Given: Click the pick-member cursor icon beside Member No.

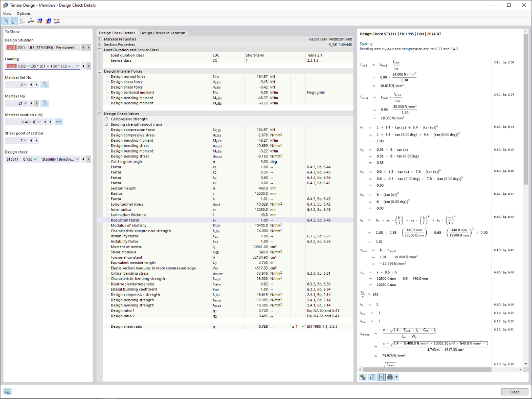Looking at the screenshot, I should (45, 103).
